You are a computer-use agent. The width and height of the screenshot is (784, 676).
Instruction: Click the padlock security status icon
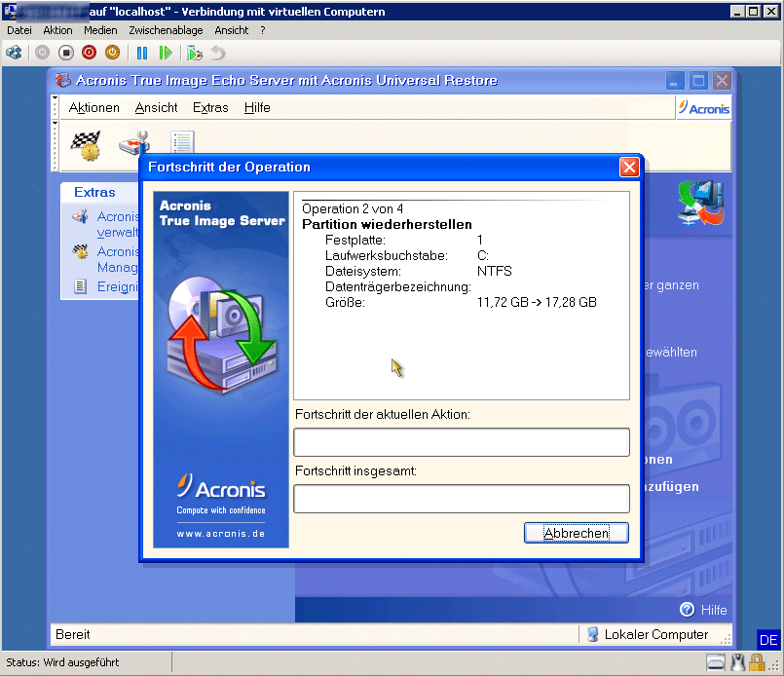click(x=757, y=663)
